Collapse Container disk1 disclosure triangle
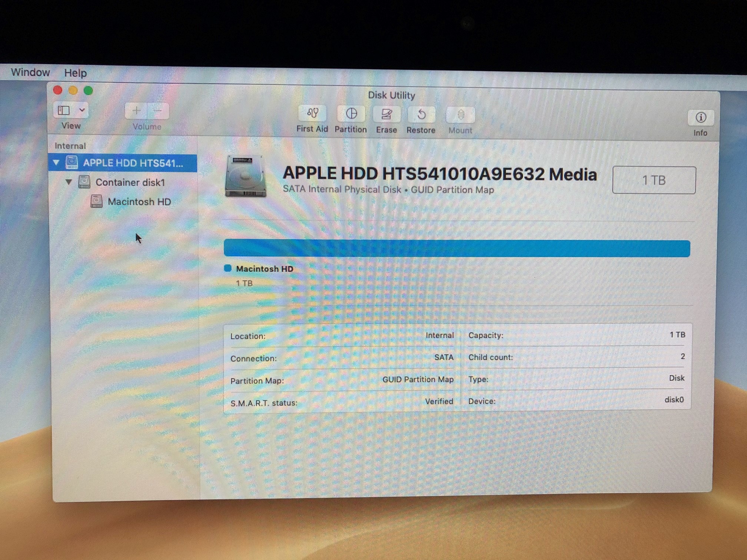747x560 pixels. (x=69, y=182)
